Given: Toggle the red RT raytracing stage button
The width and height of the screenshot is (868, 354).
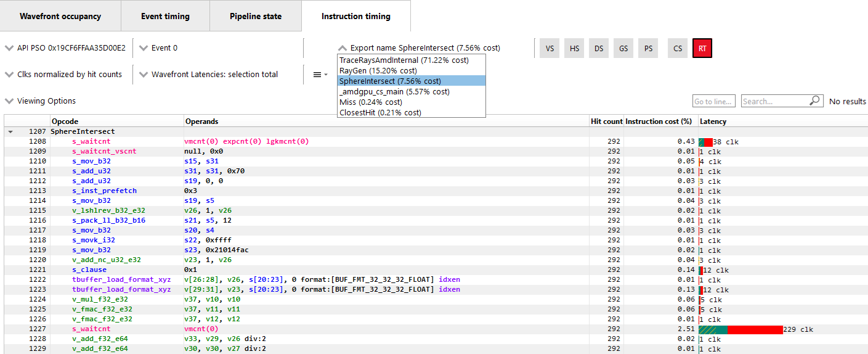Looking at the screenshot, I should pyautogui.click(x=702, y=48).
